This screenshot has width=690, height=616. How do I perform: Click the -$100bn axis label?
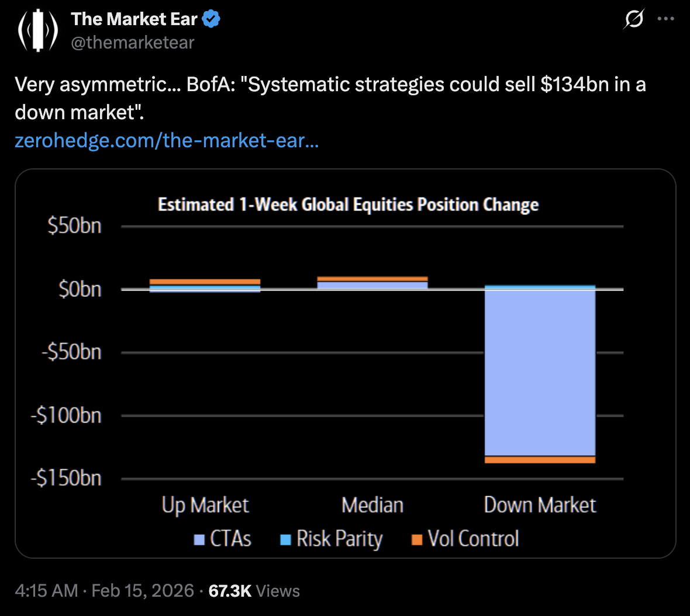point(66,416)
